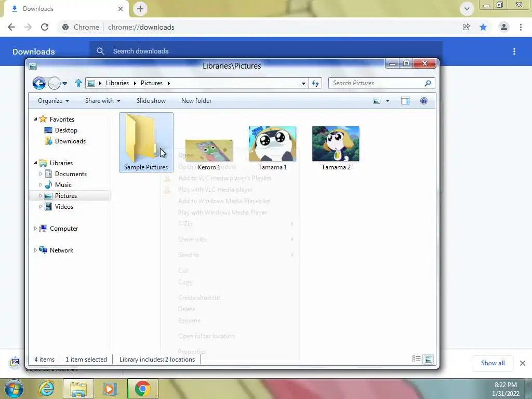Click the Chrome search tabs chevron
The height and width of the screenshot is (399, 532).
point(467,9)
